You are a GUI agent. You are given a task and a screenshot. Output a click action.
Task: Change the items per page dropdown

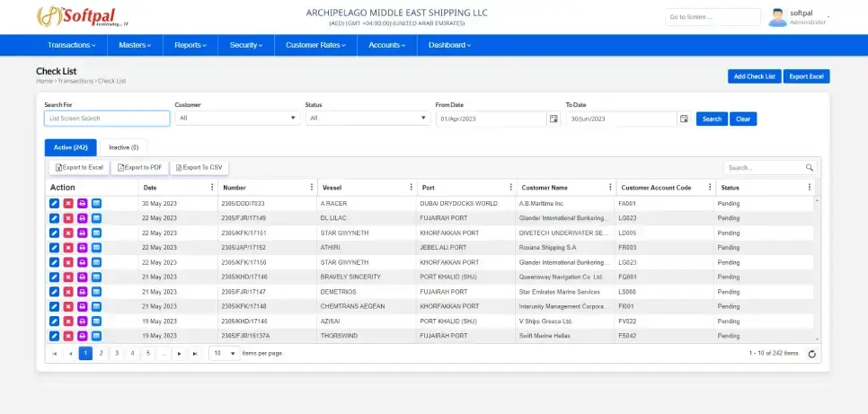click(225, 353)
